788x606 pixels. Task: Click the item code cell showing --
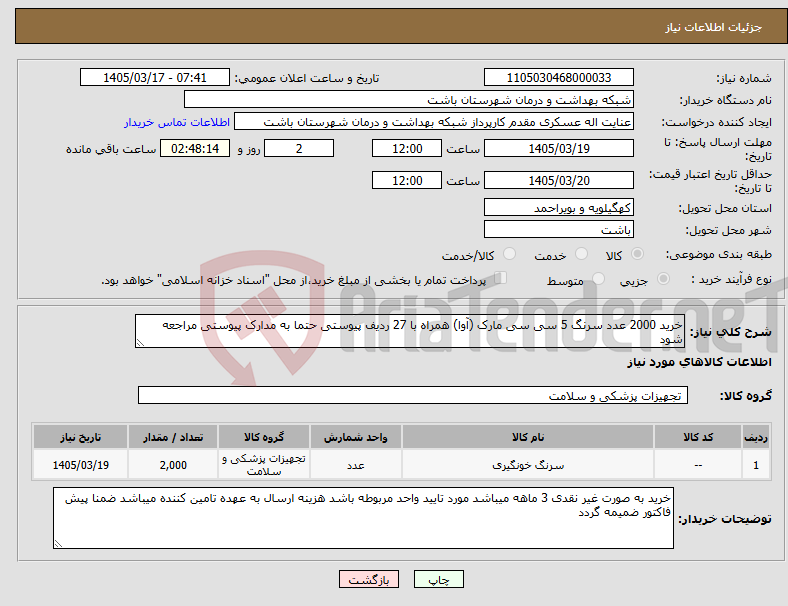[x=698, y=465]
